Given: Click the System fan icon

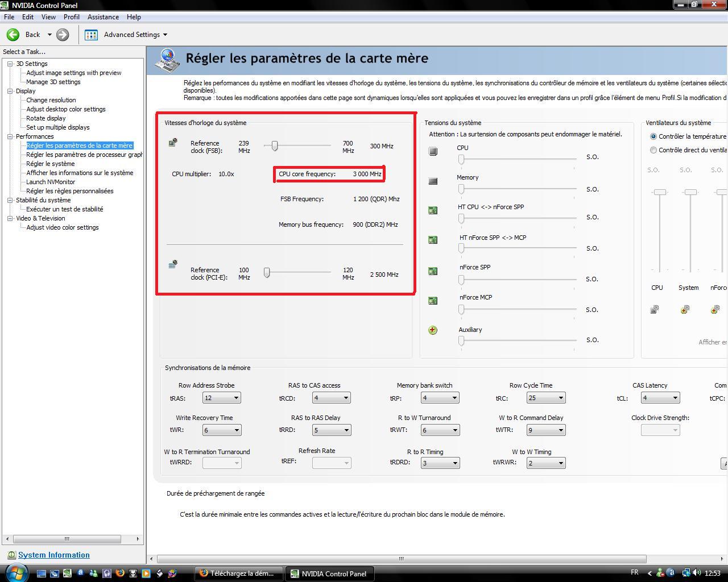Looking at the screenshot, I should click(685, 309).
